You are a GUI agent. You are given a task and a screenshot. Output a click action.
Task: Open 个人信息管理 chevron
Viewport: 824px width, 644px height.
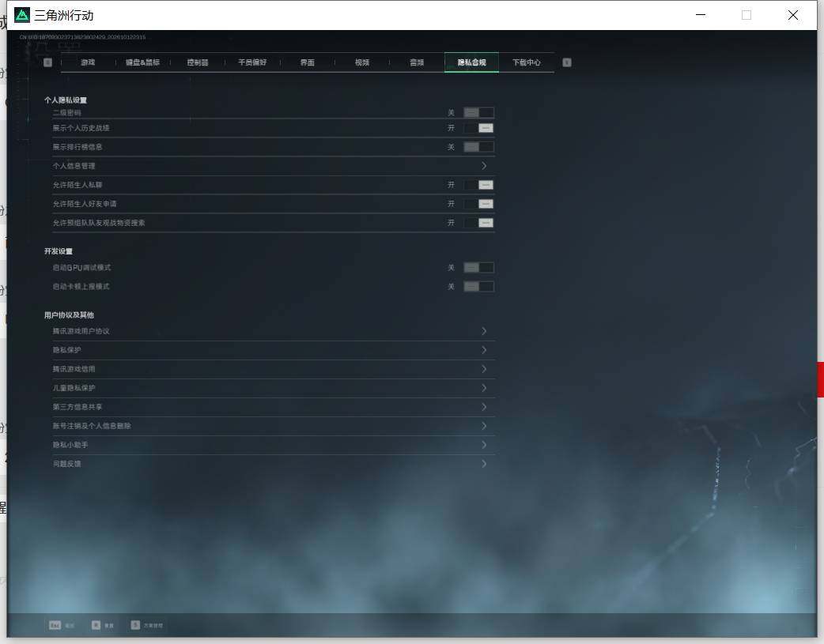pyautogui.click(x=484, y=166)
